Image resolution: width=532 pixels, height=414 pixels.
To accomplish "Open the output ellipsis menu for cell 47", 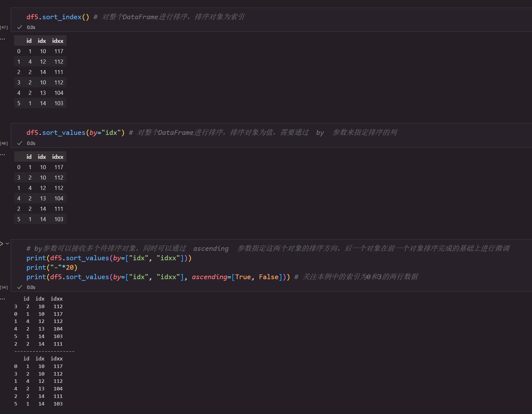I will tap(3, 39).
